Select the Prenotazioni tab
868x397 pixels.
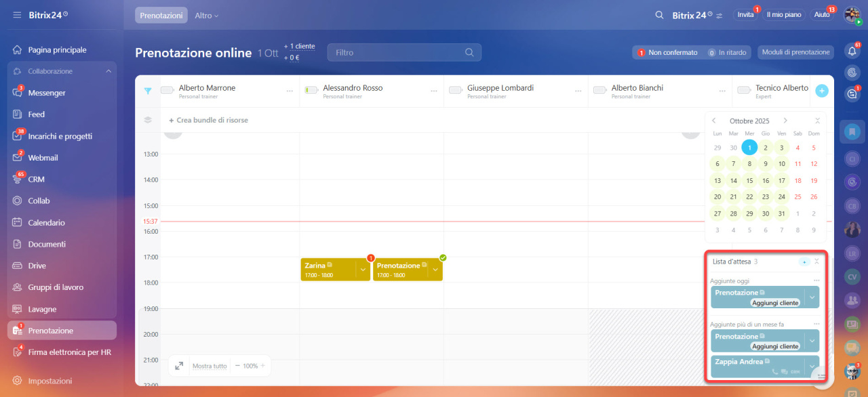pyautogui.click(x=161, y=15)
